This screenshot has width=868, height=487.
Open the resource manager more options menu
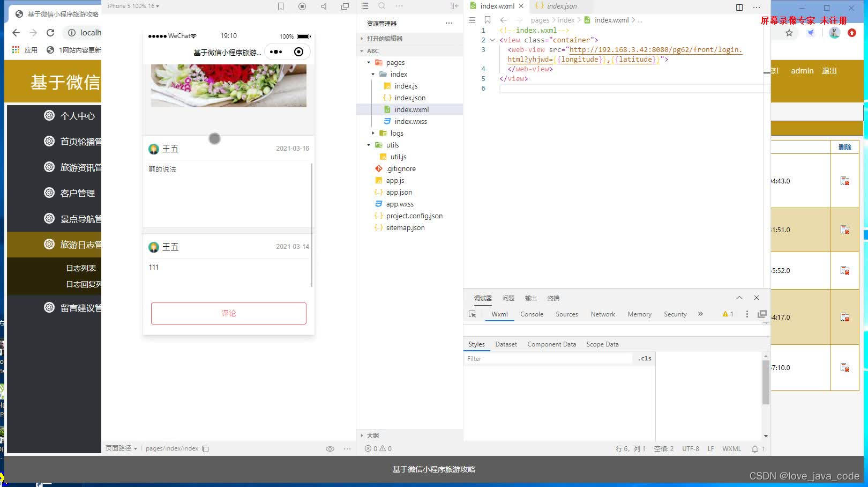tap(449, 23)
